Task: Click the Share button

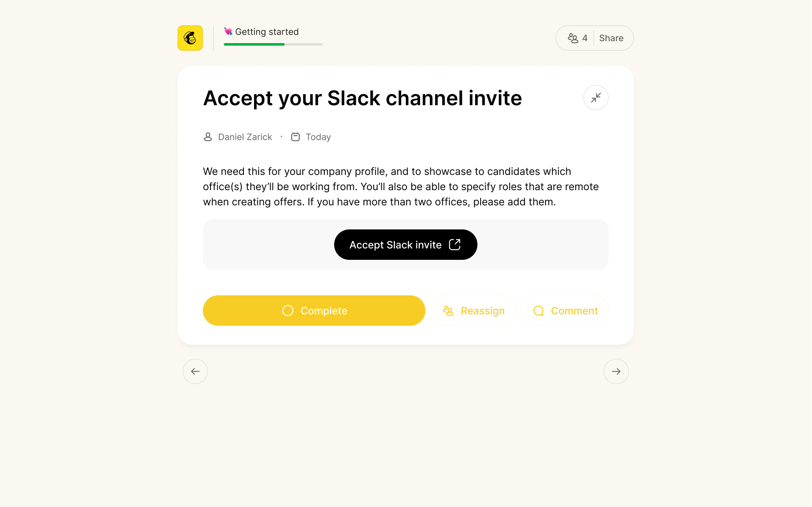Action: pyautogui.click(x=611, y=38)
